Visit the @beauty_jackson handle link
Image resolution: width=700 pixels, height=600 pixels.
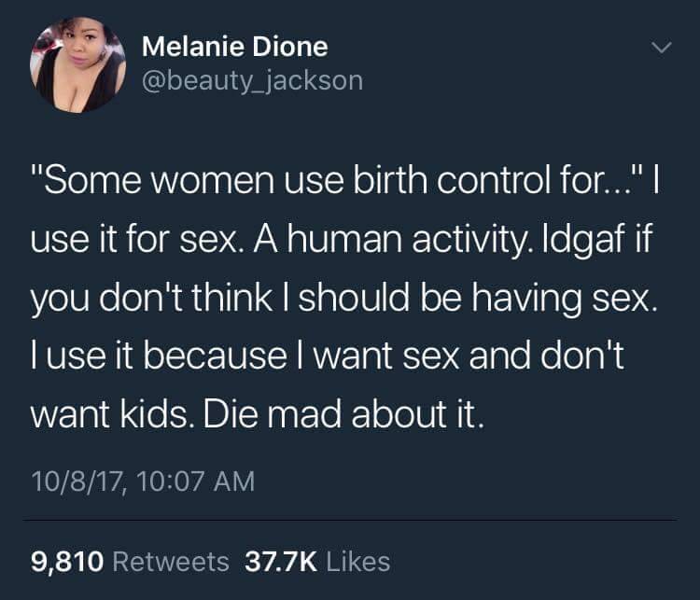coord(253,81)
